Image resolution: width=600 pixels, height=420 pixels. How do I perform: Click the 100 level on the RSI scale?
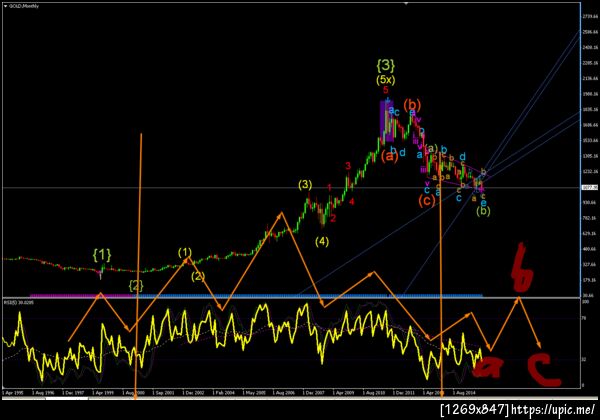pos(585,302)
